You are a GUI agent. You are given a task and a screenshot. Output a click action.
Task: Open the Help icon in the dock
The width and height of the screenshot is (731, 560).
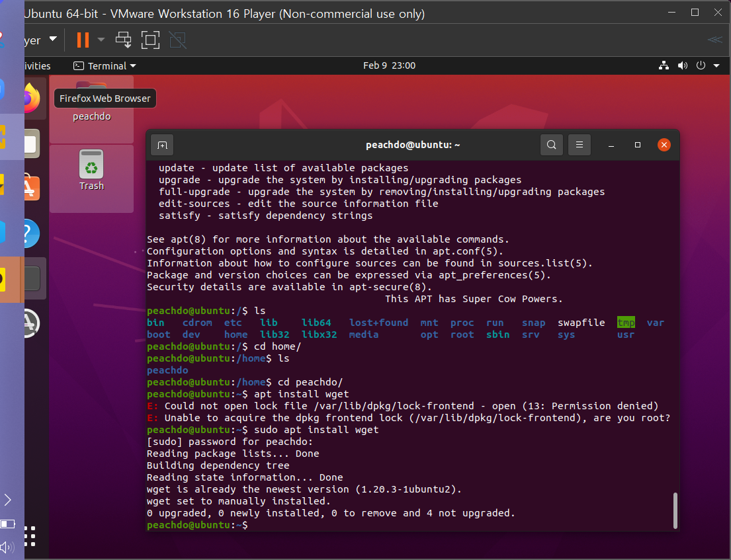pos(32,233)
